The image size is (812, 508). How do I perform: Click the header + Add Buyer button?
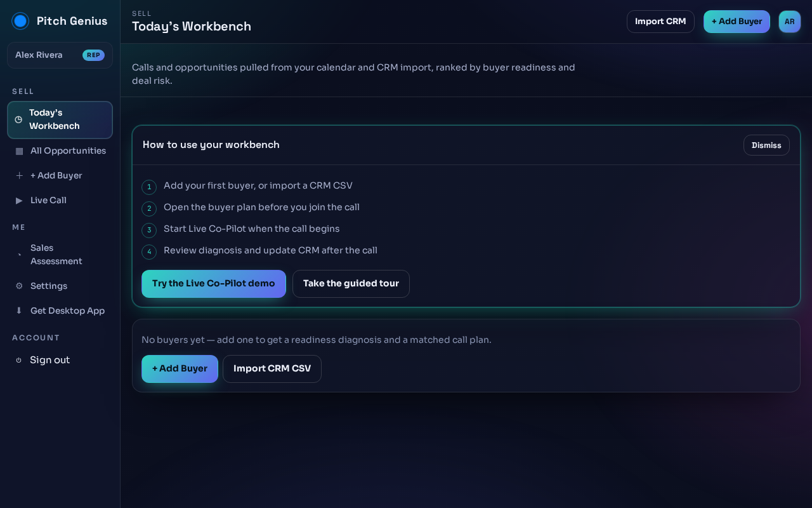[737, 22]
